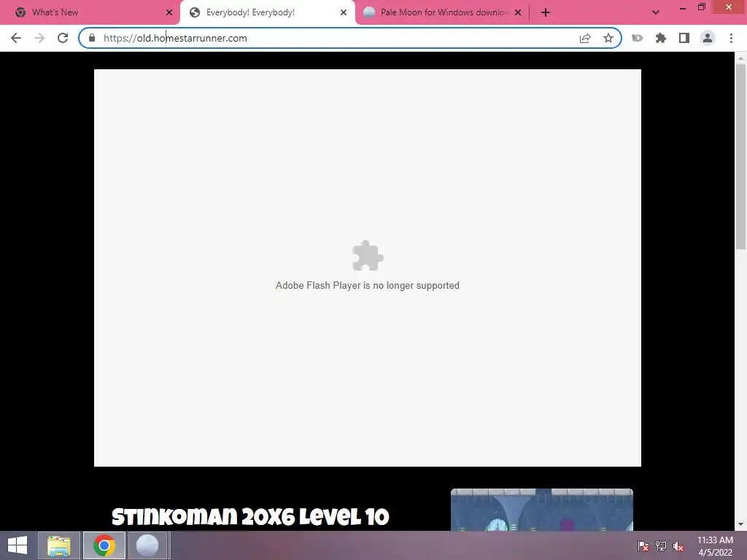Click the scrollbar down arrow
The width and height of the screenshot is (747, 560).
tap(740, 524)
